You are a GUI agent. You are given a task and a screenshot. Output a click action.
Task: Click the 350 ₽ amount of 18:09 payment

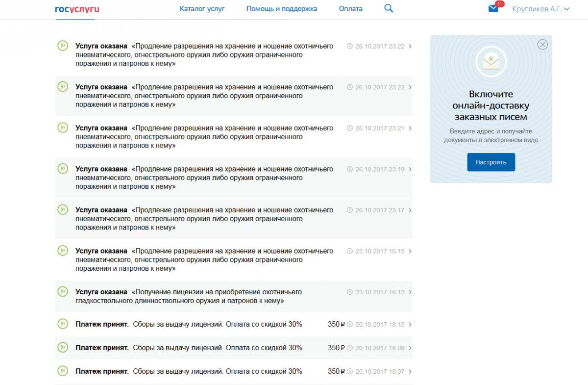click(337, 348)
